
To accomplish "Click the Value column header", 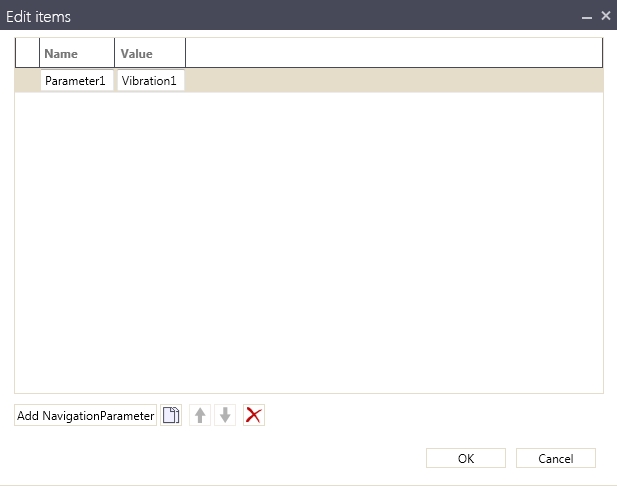I will point(150,54).
